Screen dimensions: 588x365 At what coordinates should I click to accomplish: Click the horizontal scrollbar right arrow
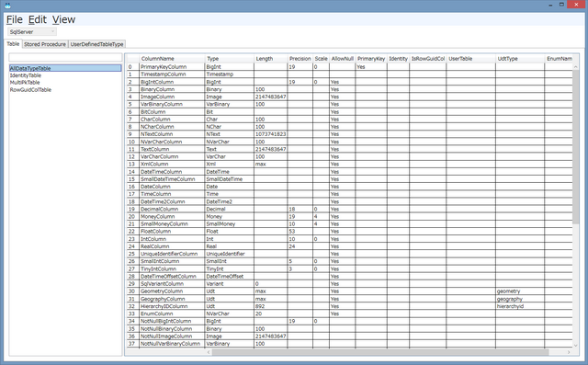(x=569, y=352)
